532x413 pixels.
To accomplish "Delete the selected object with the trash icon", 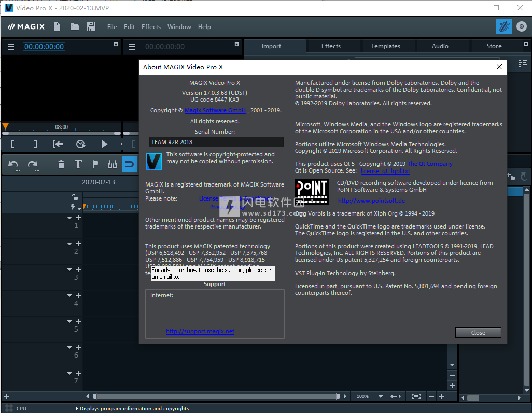I will (x=61, y=164).
